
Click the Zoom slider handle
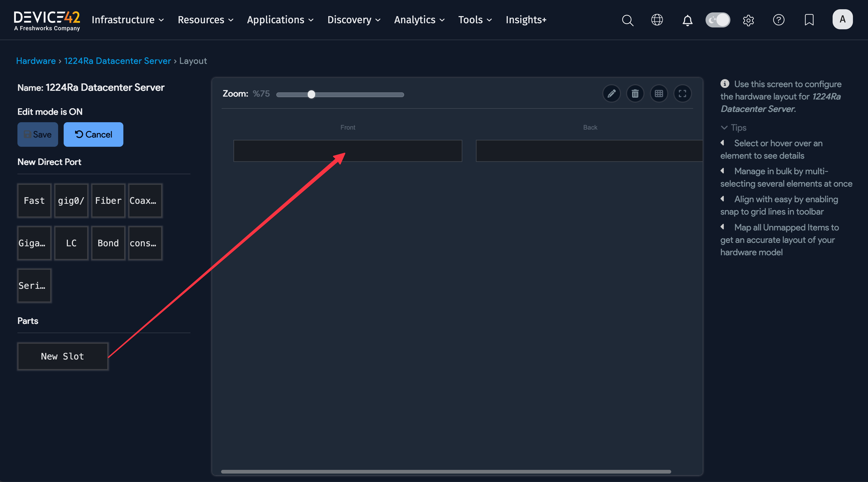pos(311,95)
